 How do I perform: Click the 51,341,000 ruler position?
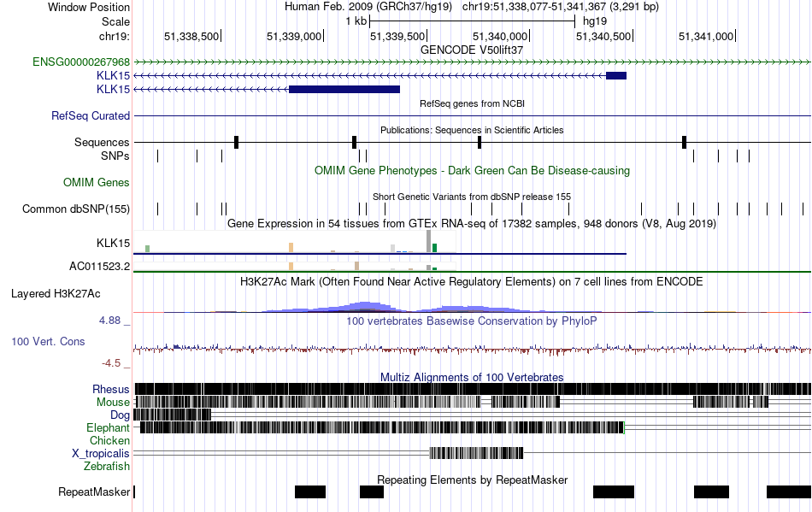pyautogui.click(x=706, y=36)
